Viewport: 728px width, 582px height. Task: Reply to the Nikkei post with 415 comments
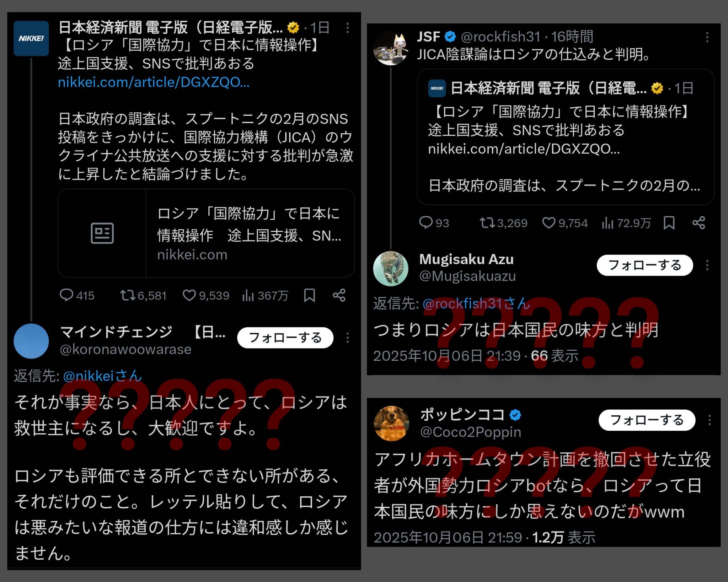pyautogui.click(x=77, y=296)
